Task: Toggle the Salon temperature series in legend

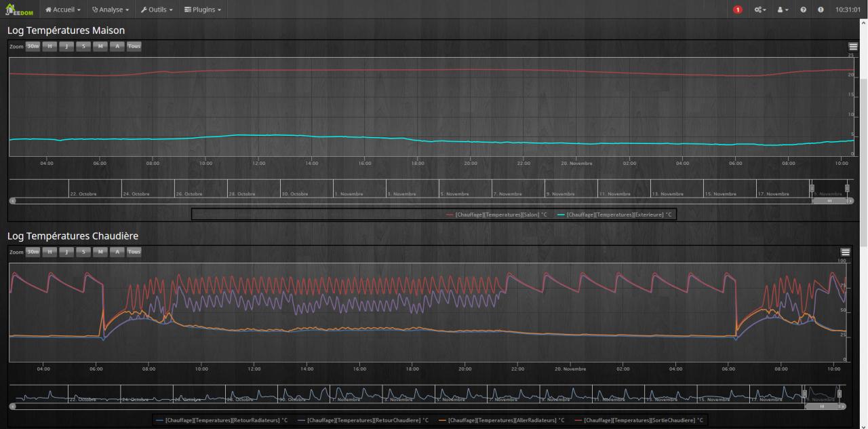Action: [496, 214]
